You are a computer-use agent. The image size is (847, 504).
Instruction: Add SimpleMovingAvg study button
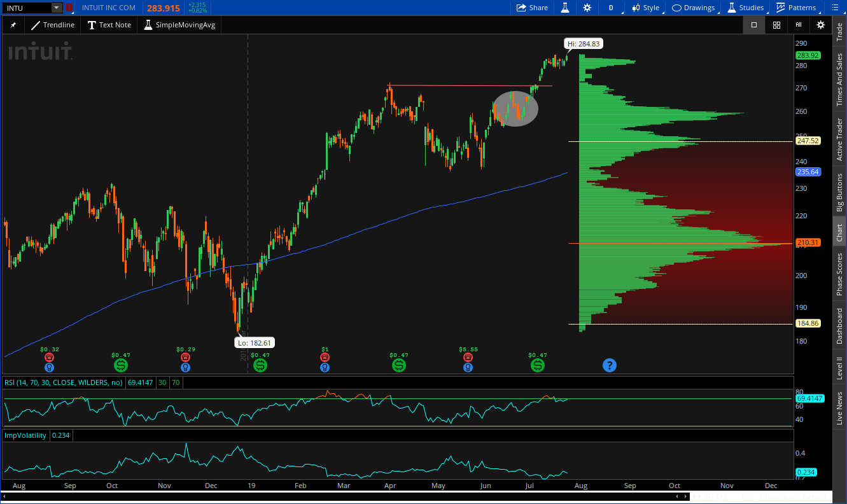(x=180, y=25)
